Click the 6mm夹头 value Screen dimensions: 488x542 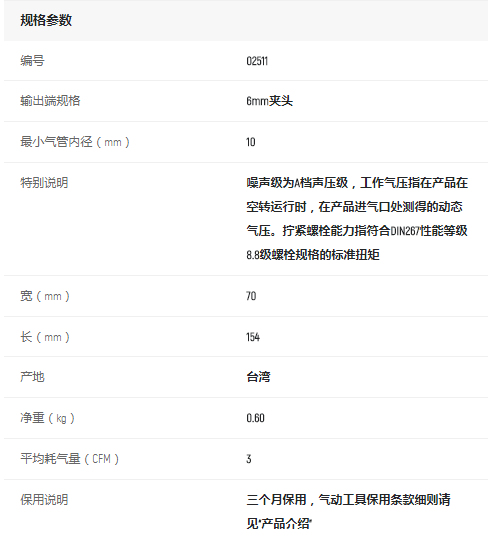click(270, 101)
